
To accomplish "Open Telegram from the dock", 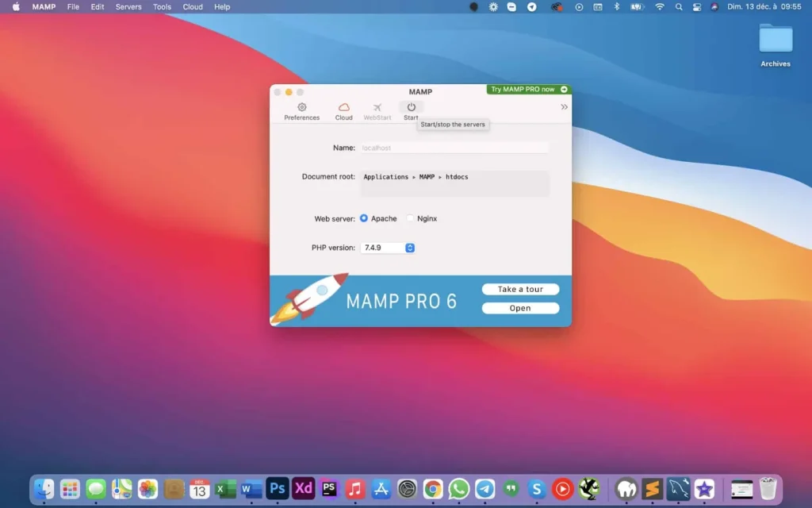I will point(485,489).
